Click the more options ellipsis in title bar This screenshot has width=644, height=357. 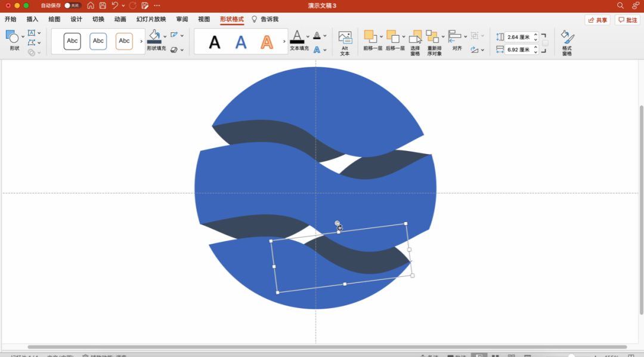(157, 5)
